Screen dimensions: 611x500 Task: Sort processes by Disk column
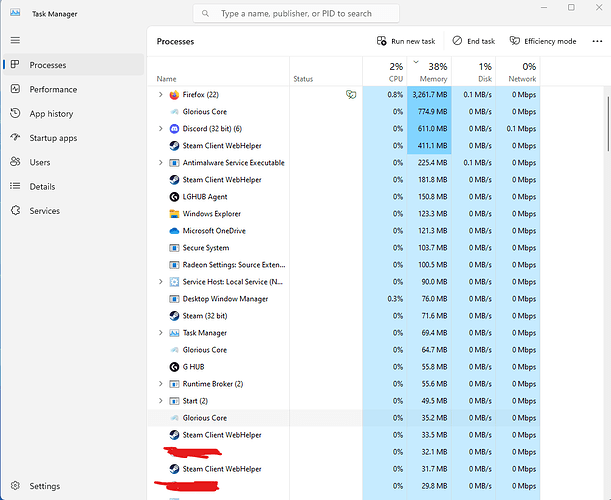point(473,72)
